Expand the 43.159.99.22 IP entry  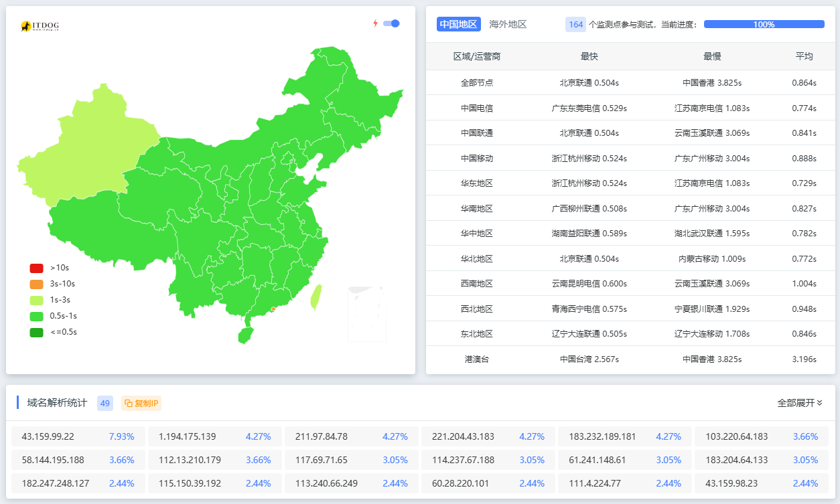78,436
